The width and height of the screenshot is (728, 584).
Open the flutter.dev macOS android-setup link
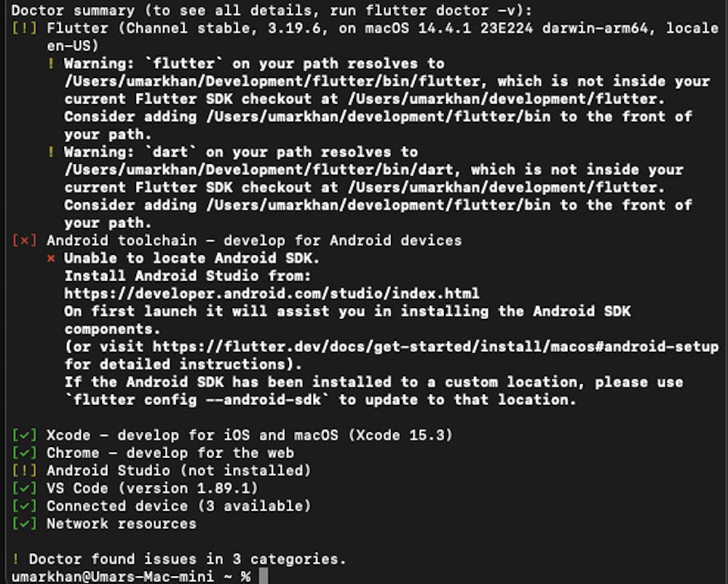point(435,347)
